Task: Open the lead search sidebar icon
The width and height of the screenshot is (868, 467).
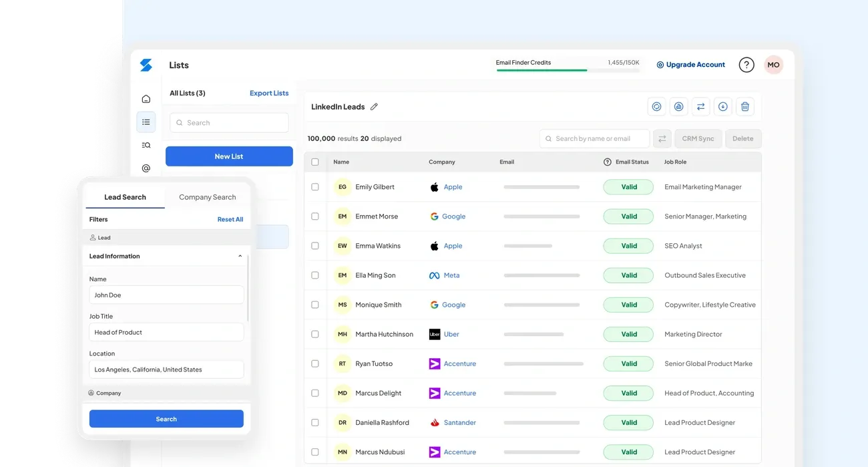Action: (x=146, y=145)
